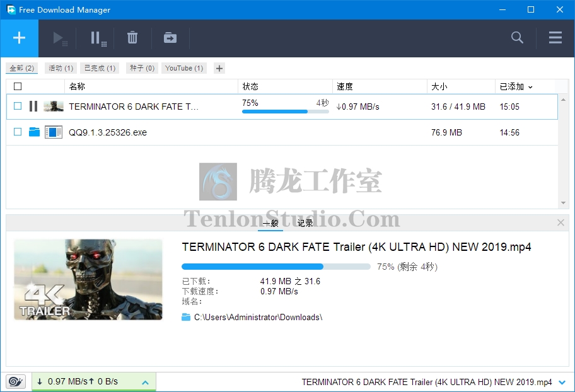Click the 14:56 added time cell
Image resolution: width=575 pixels, height=392 pixels.
click(x=509, y=132)
